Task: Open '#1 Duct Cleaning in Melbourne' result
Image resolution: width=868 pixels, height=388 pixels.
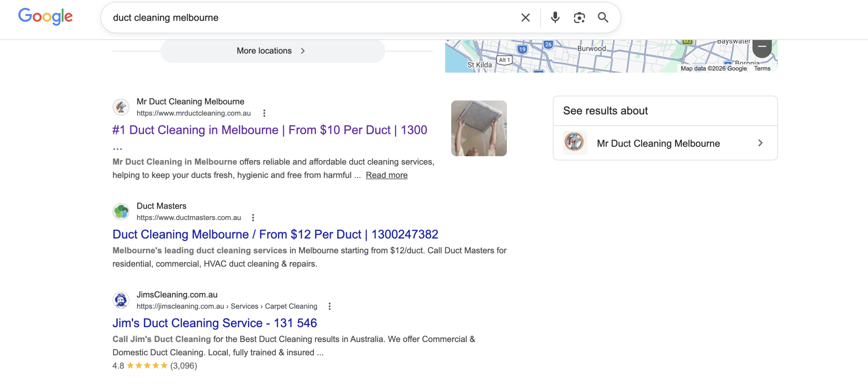Action: point(270,130)
